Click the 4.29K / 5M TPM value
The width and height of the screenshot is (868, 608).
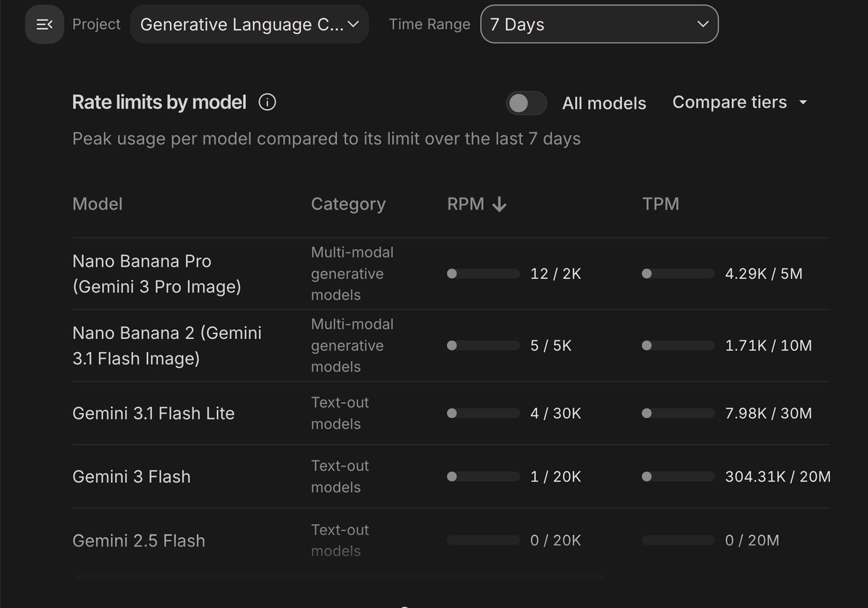pos(764,274)
